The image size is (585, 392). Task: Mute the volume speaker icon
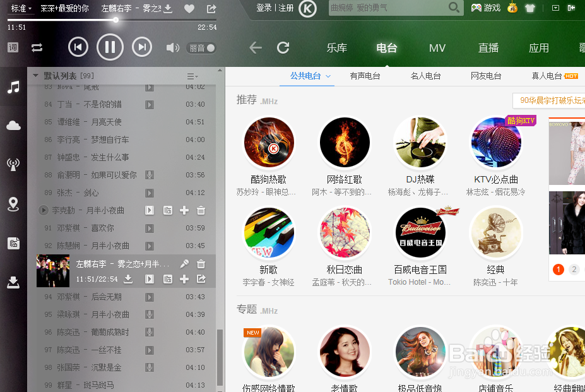[x=172, y=48]
